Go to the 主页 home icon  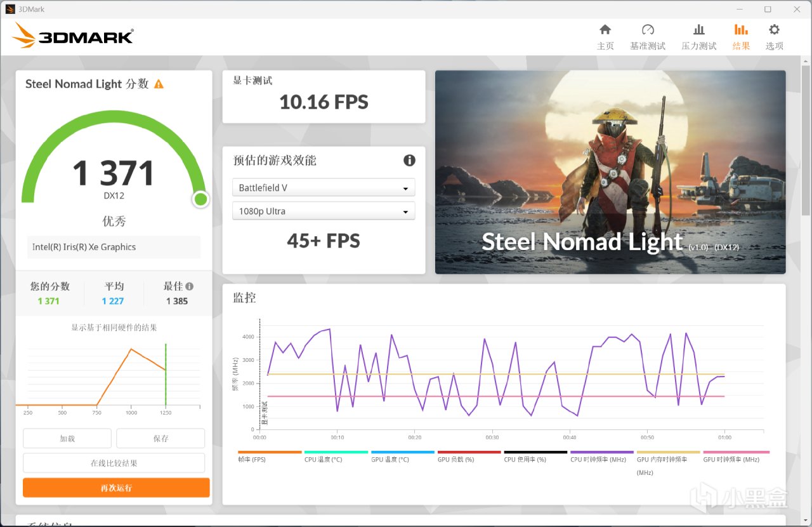click(x=605, y=30)
